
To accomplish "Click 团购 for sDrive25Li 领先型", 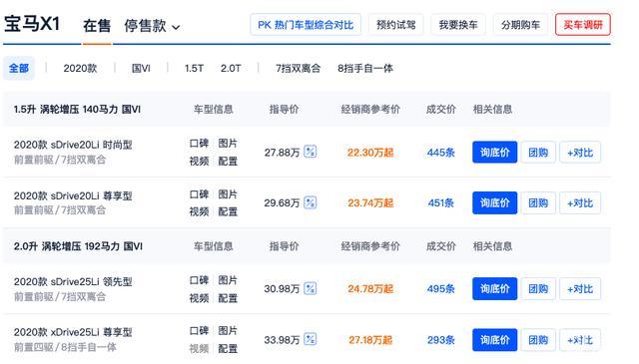I will pyautogui.click(x=538, y=288).
